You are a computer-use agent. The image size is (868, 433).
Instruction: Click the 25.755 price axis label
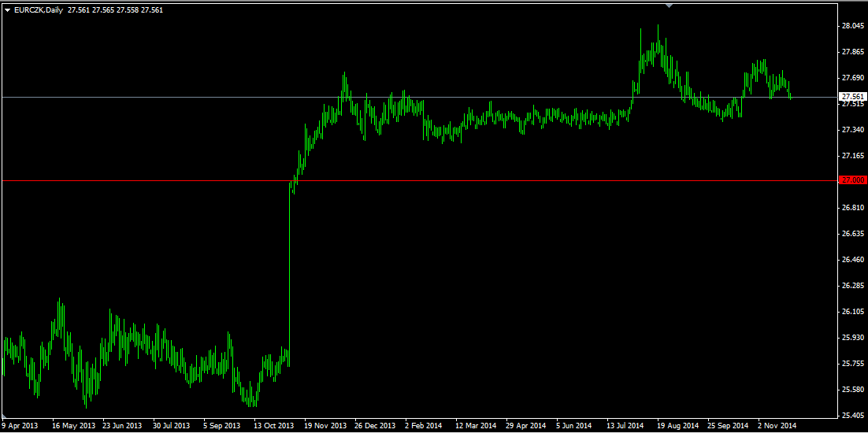852,363
